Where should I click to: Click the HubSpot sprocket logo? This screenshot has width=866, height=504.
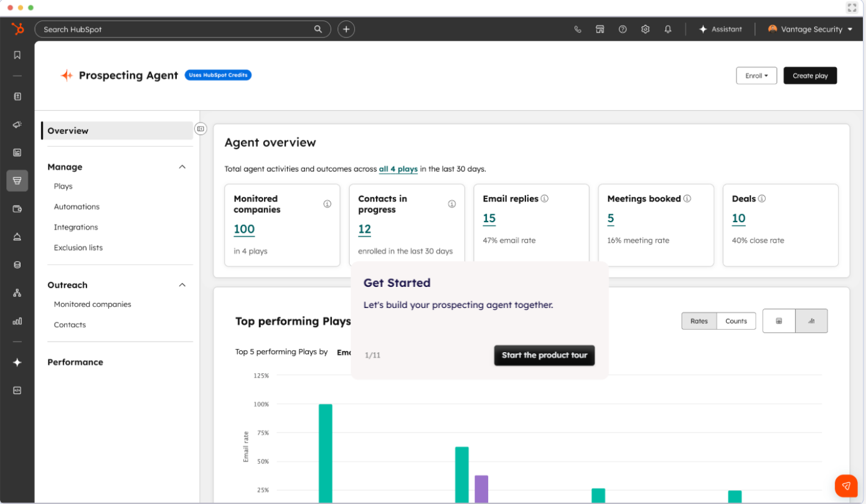tap(17, 29)
